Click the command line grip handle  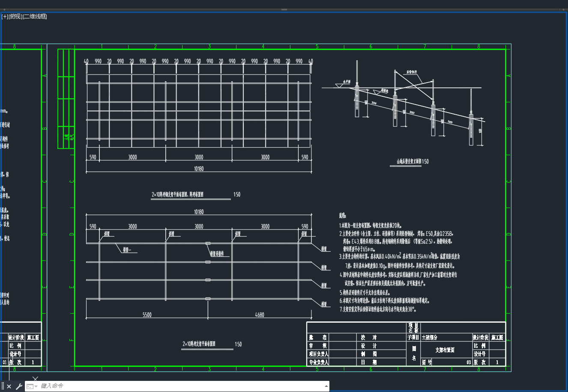point(3,386)
